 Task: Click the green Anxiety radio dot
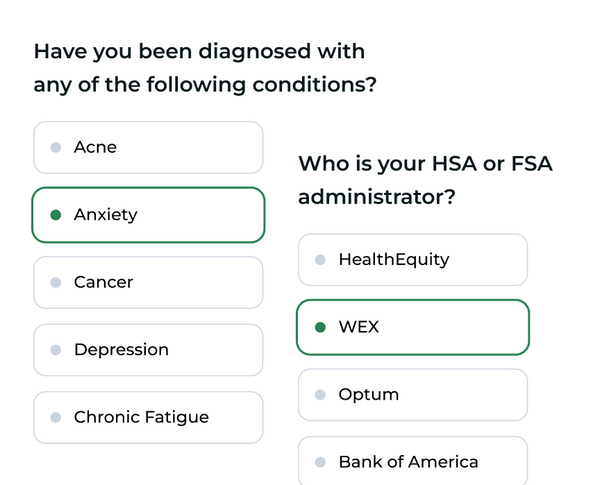[56, 215]
